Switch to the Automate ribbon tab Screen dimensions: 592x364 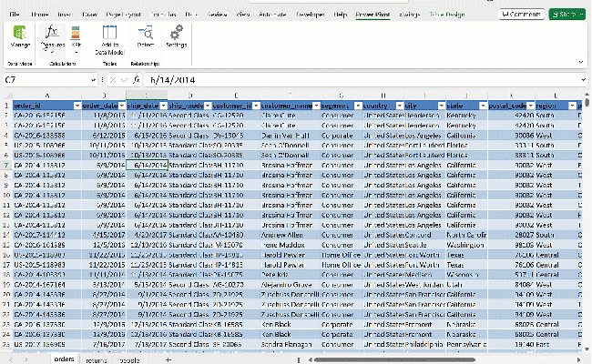coord(272,15)
